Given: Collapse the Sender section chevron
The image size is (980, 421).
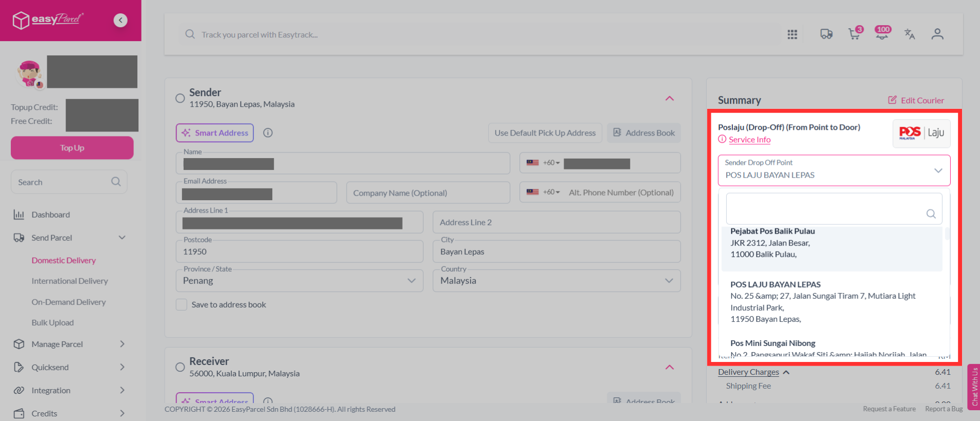Looking at the screenshot, I should click(x=670, y=98).
